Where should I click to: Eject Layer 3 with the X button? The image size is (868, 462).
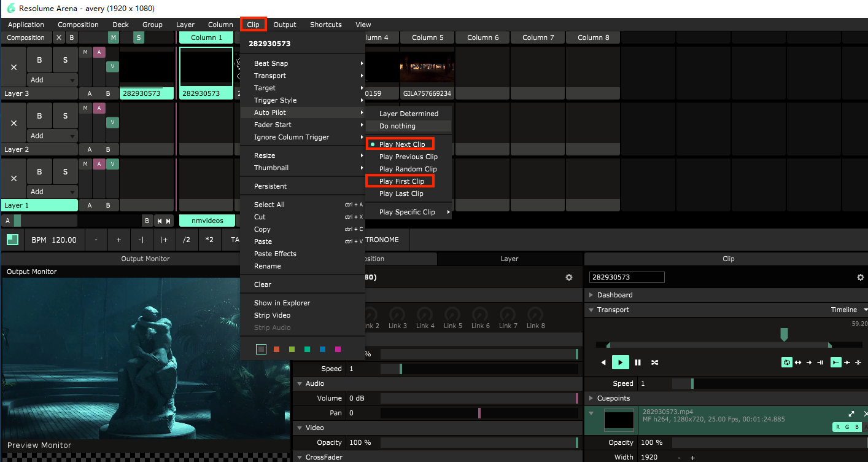click(x=14, y=67)
